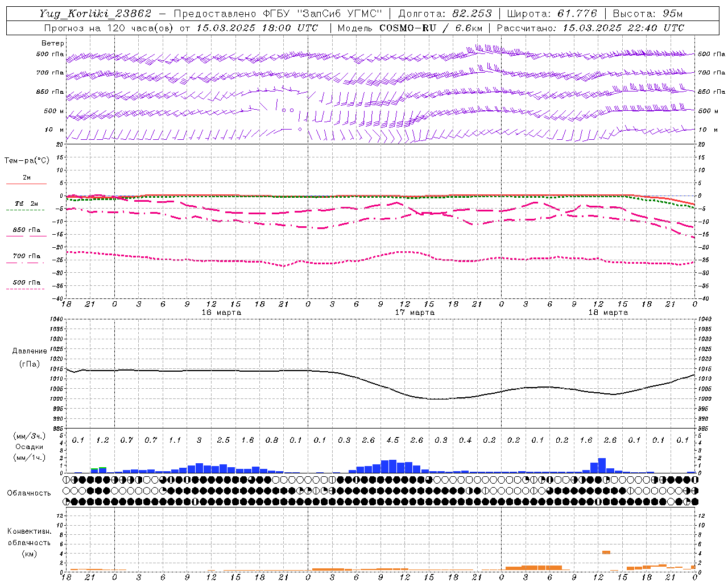728x582 pixels.
Task: Click the model label COSMO-RU / 6.6км
Action: click(431, 28)
